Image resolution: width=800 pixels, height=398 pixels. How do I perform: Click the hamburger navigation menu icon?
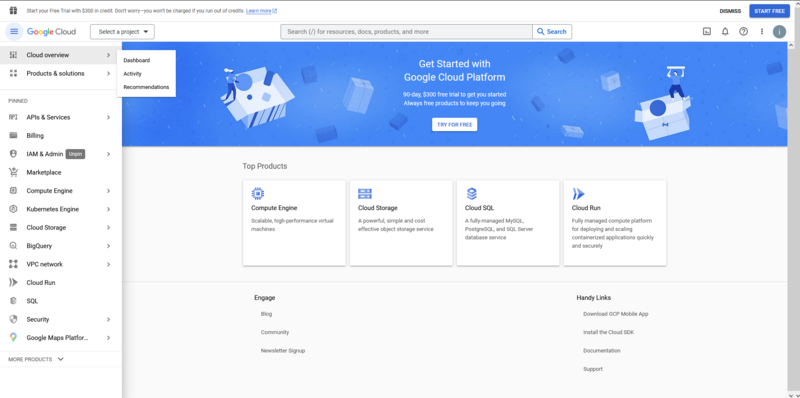[14, 32]
